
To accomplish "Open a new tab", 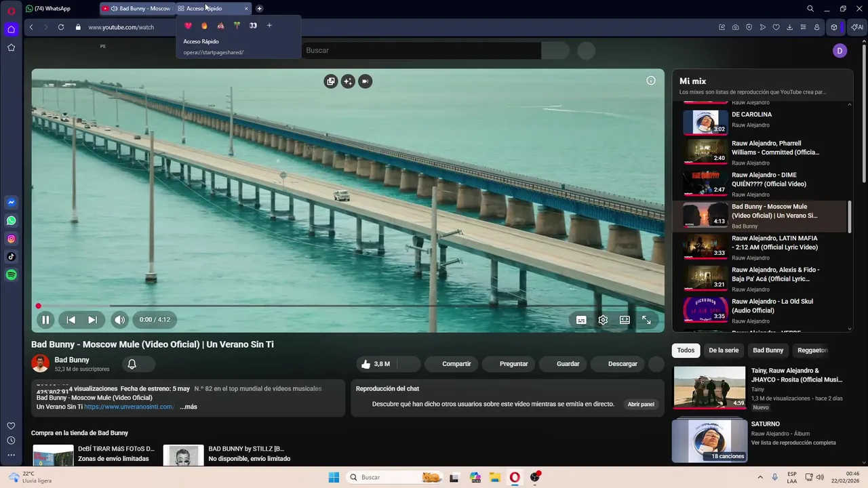I will pyautogui.click(x=259, y=9).
